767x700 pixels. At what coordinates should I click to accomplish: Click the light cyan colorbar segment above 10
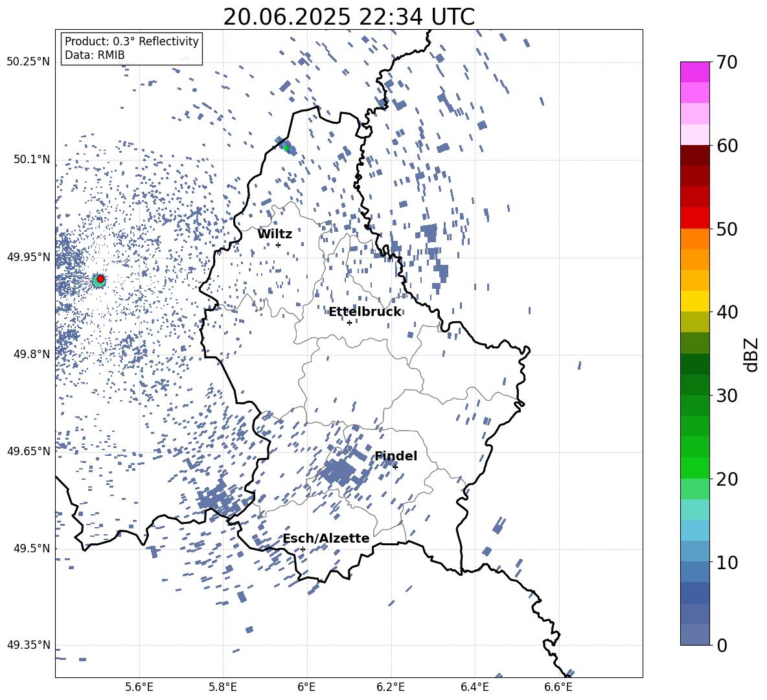point(694,530)
